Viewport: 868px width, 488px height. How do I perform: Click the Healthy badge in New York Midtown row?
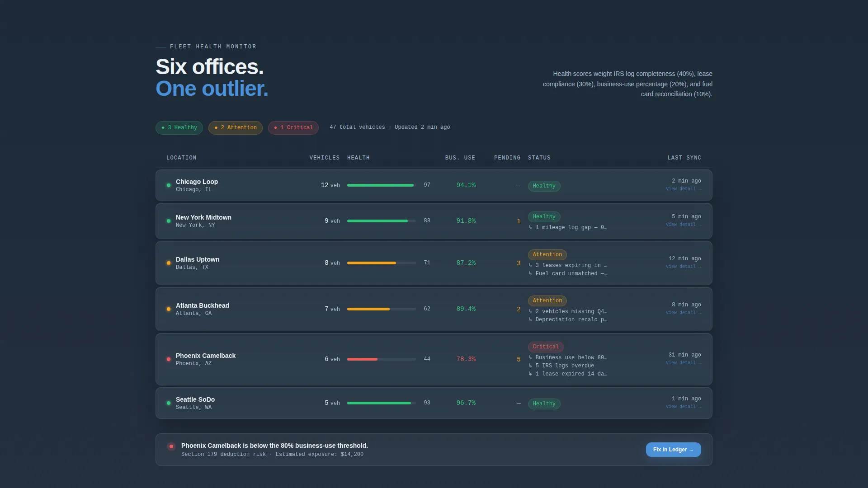[544, 217]
